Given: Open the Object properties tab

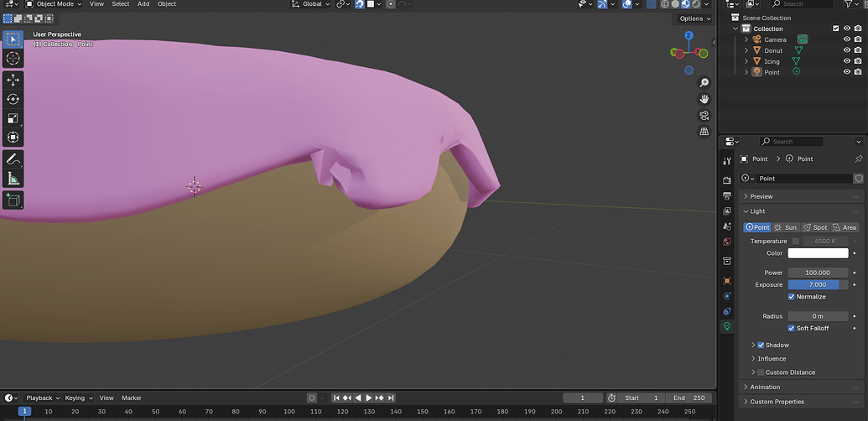Looking at the screenshot, I should point(727,281).
